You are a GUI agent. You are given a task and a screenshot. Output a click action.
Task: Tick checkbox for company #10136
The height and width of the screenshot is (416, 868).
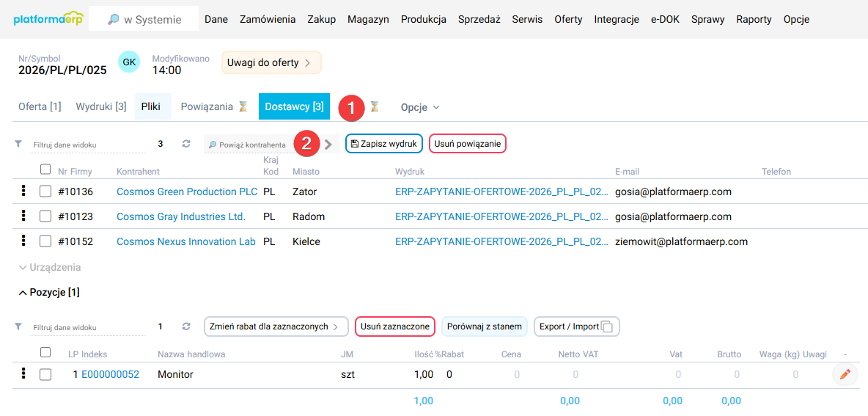pos(45,192)
